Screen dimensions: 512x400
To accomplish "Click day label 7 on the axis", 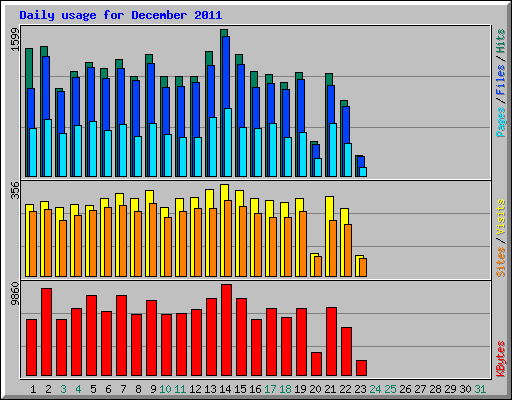I will coord(123,389).
